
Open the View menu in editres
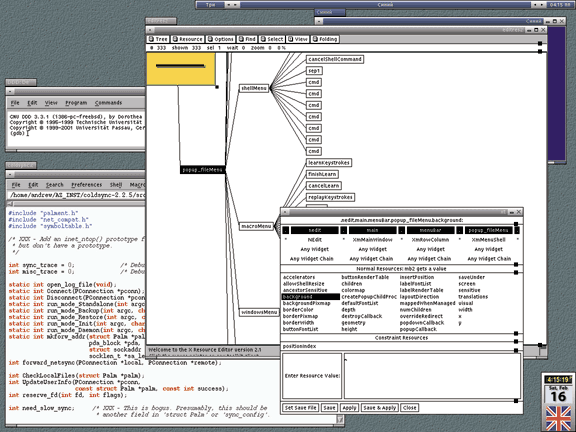click(x=298, y=39)
